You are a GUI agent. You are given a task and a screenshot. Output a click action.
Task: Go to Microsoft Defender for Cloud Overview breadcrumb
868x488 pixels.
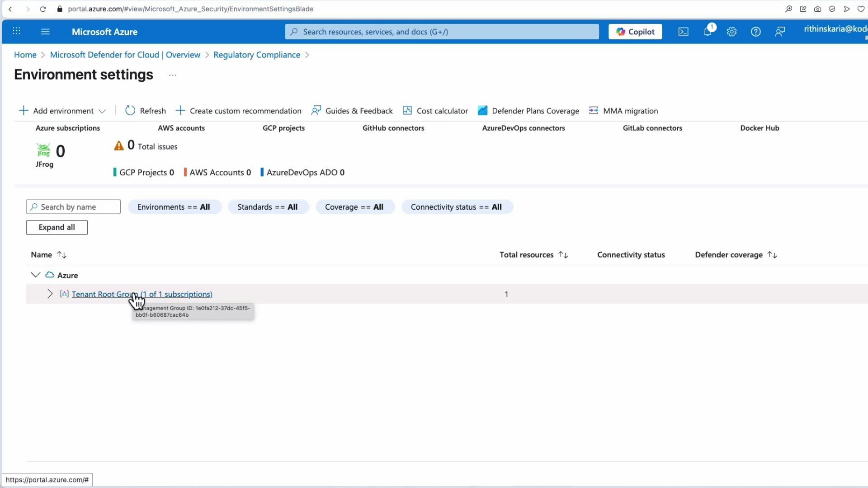[x=125, y=54]
